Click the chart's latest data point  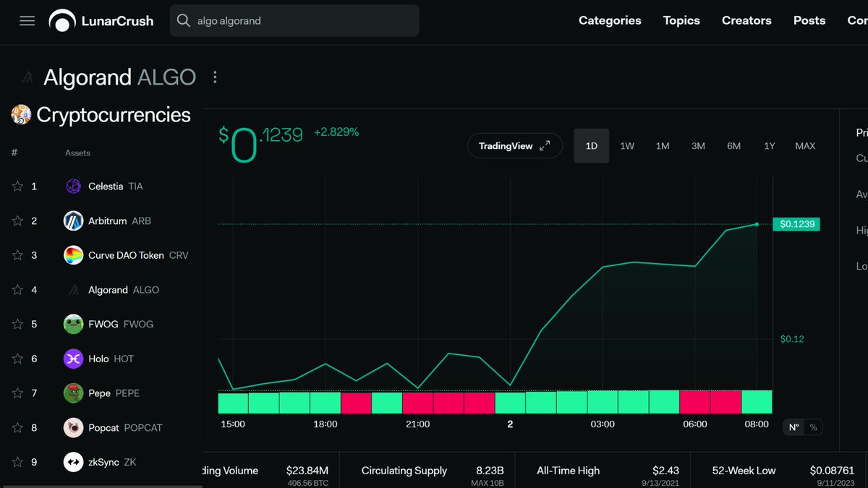pos(757,224)
